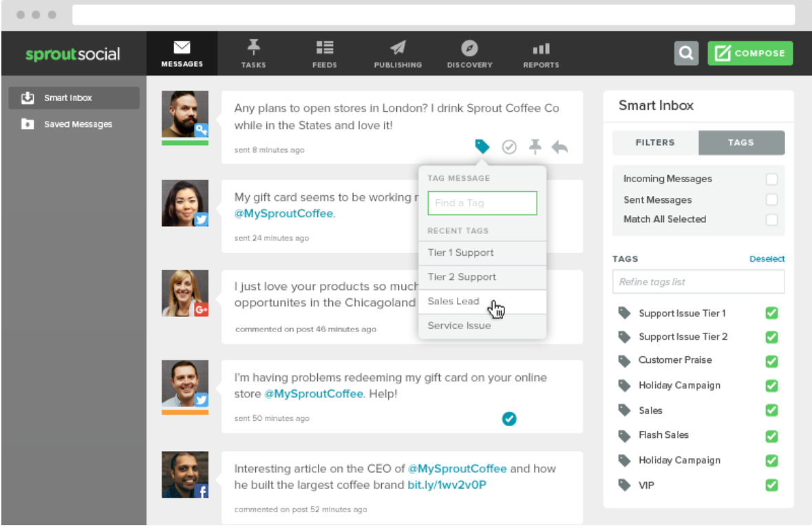812x528 pixels.
Task: Open avatar of gift card problems sender
Action: click(x=185, y=384)
